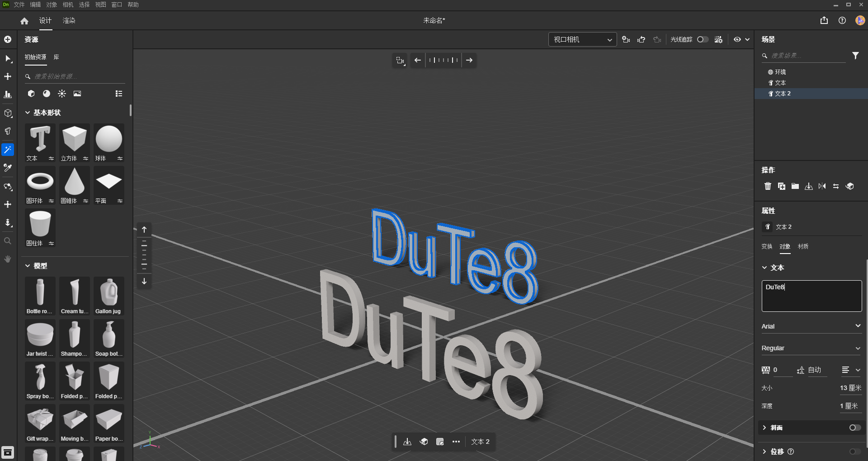This screenshot has height=461, width=868.
Task: Delete object with trash icon
Action: (x=768, y=186)
